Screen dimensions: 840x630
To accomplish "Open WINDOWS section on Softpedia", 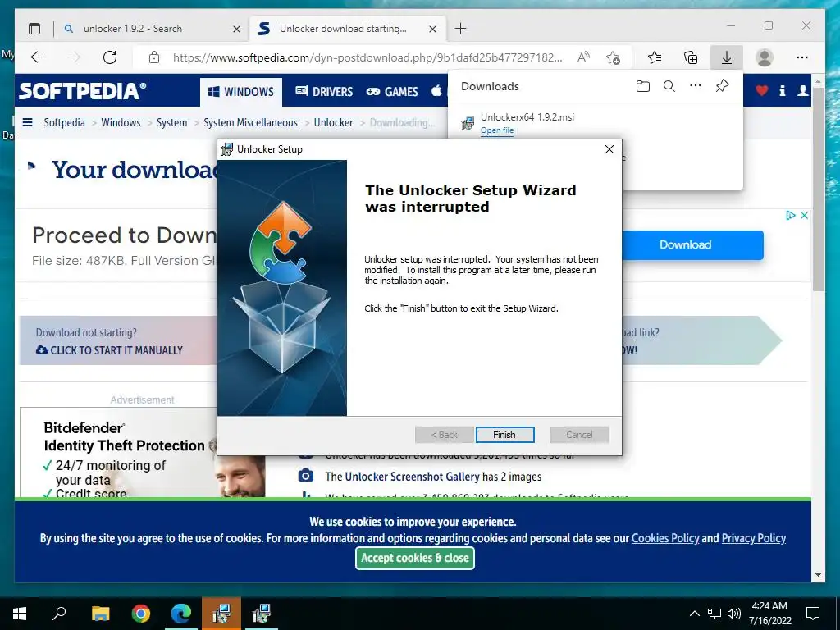I will tap(241, 92).
